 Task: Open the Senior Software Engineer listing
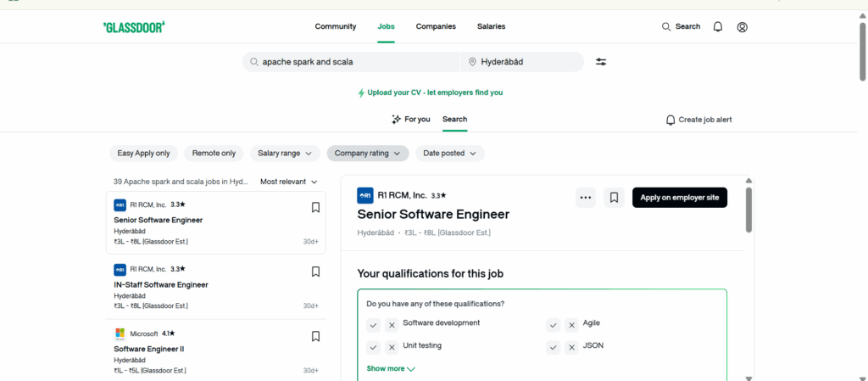pyautogui.click(x=215, y=222)
